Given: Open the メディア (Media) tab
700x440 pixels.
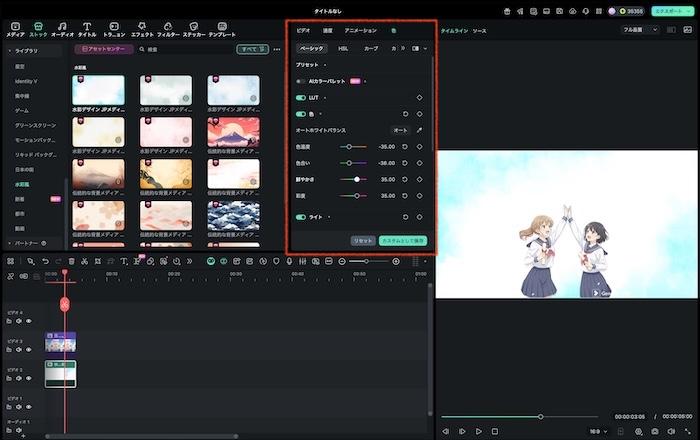Looking at the screenshot, I should click(15, 29).
